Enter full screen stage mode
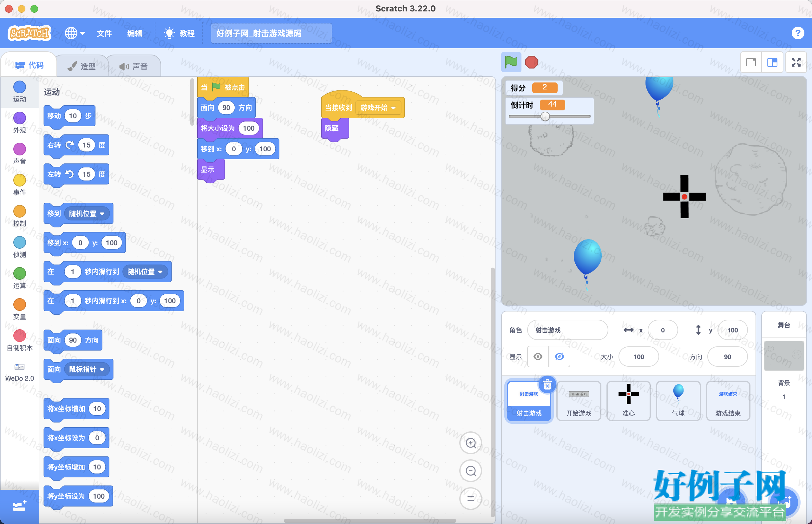 (796, 62)
